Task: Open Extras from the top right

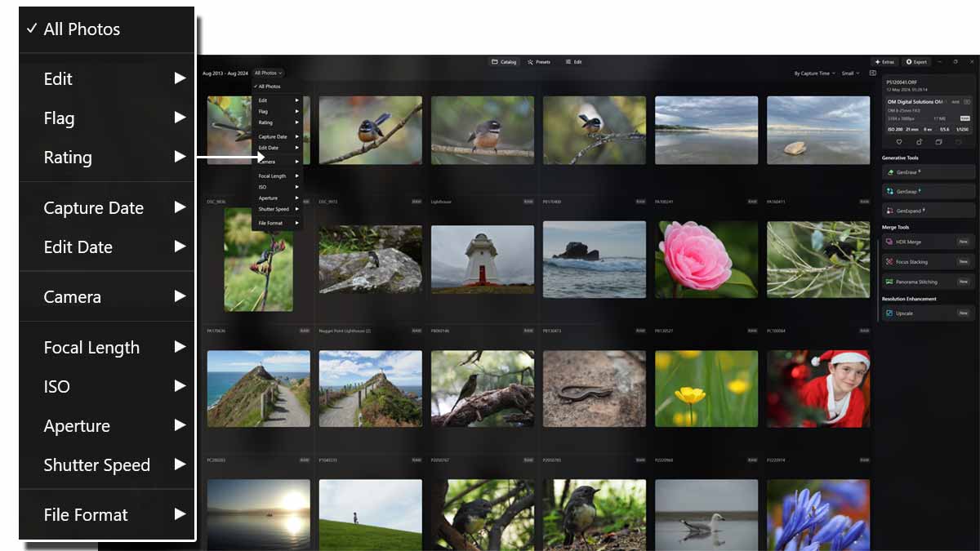Action: coord(884,61)
